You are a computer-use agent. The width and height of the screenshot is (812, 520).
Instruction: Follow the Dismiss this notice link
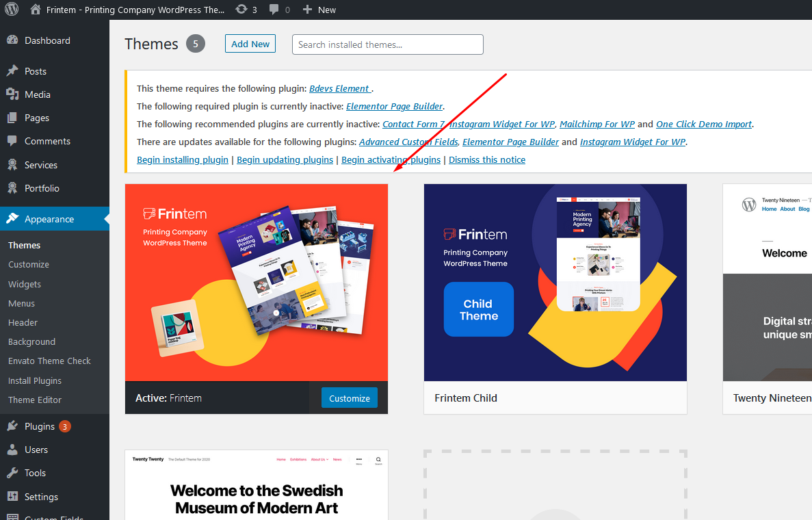coord(487,159)
